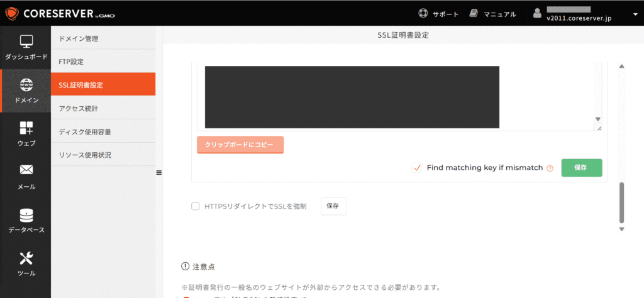Click the page scrollbar up arrow

[x=621, y=66]
